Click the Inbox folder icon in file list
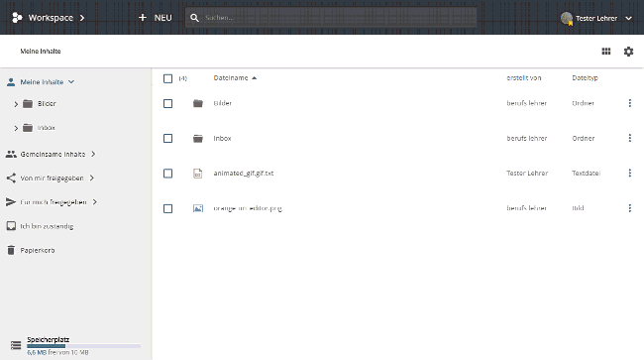The image size is (644, 360). (198, 139)
